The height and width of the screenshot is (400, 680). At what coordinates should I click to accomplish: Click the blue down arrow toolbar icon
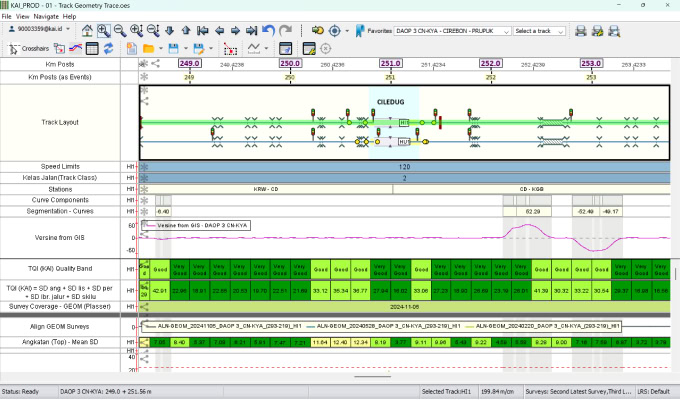[170, 31]
